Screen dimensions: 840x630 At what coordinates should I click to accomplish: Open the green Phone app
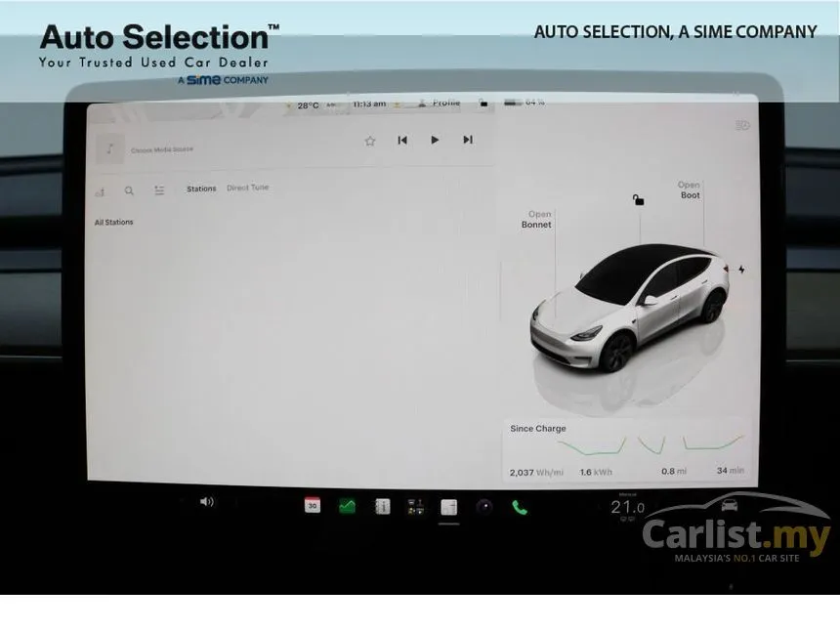[x=519, y=507]
